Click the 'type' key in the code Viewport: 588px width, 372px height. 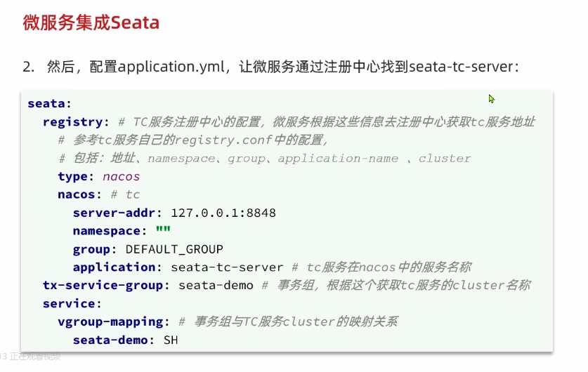coord(74,177)
